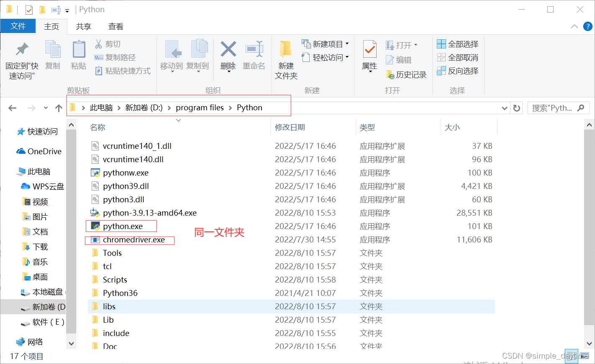Select the chromedriver.exe file
The width and height of the screenshot is (595, 364).
pyautogui.click(x=133, y=240)
